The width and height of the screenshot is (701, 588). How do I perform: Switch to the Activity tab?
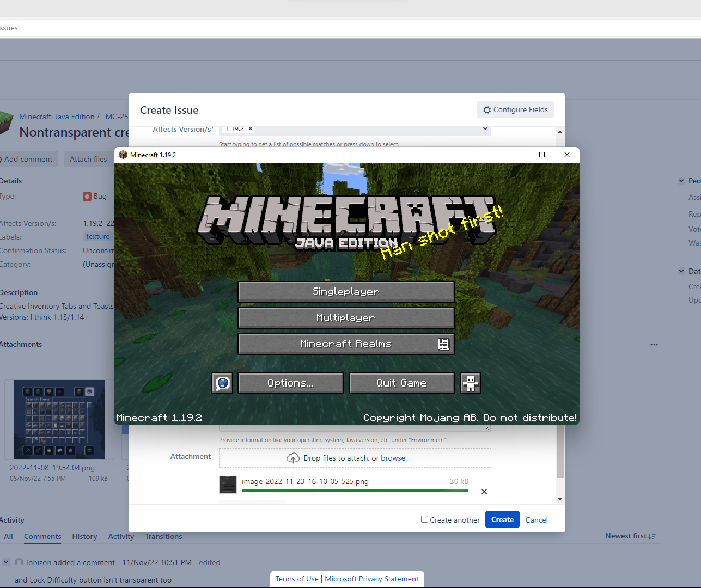(121, 537)
